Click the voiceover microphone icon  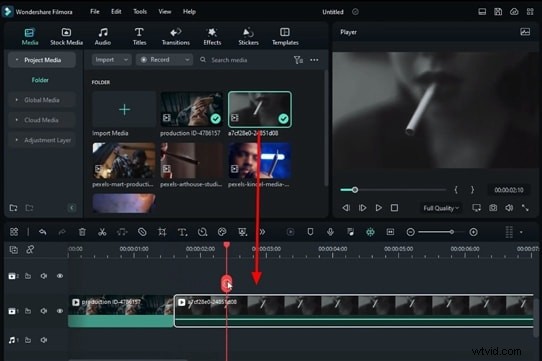(x=330, y=232)
